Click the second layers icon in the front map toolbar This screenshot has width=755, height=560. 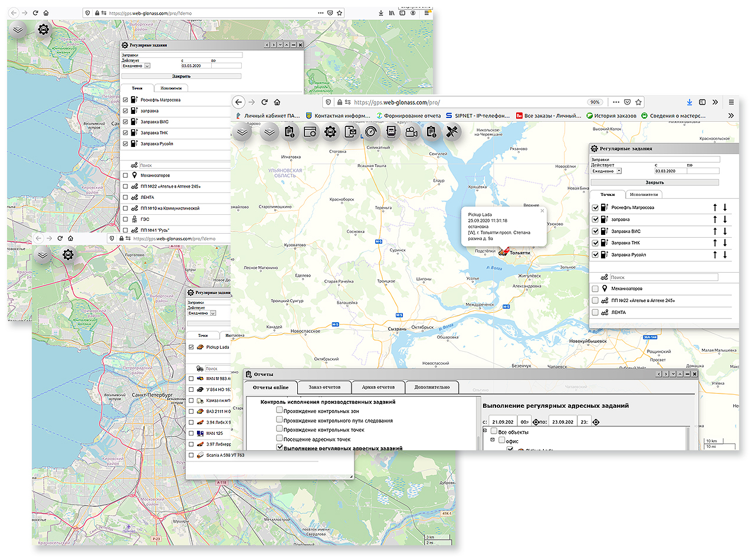click(x=270, y=133)
